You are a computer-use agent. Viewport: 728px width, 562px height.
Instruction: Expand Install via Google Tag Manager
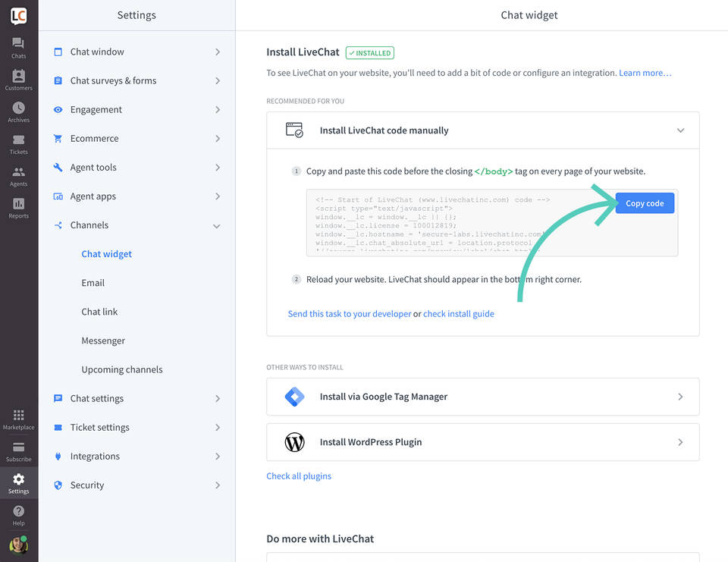tap(482, 397)
